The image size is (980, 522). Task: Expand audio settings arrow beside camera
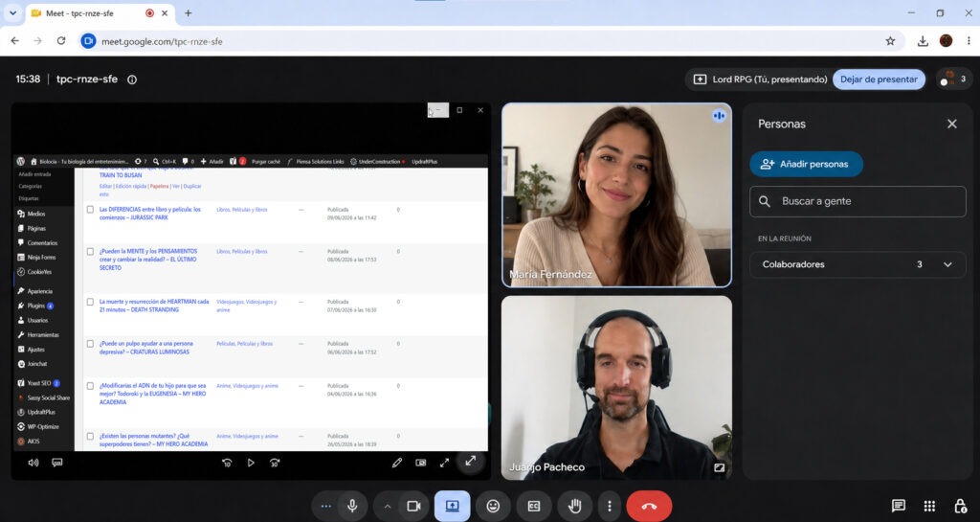[387, 506]
